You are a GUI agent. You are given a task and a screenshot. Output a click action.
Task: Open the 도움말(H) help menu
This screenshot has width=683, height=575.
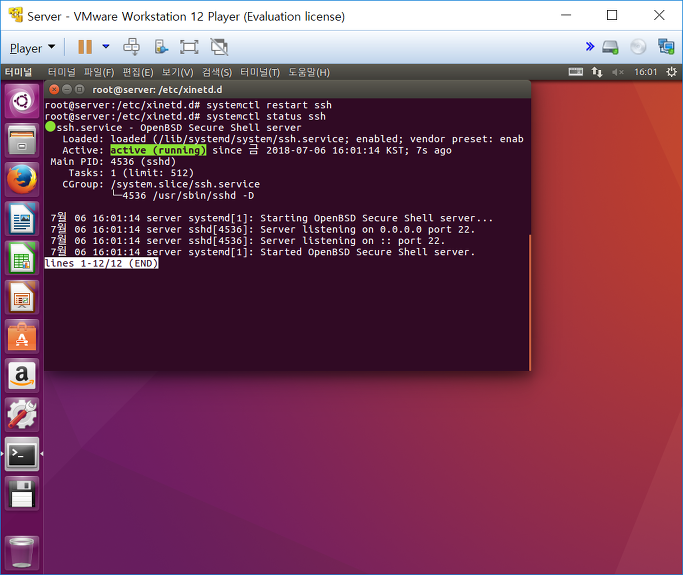[x=309, y=72]
